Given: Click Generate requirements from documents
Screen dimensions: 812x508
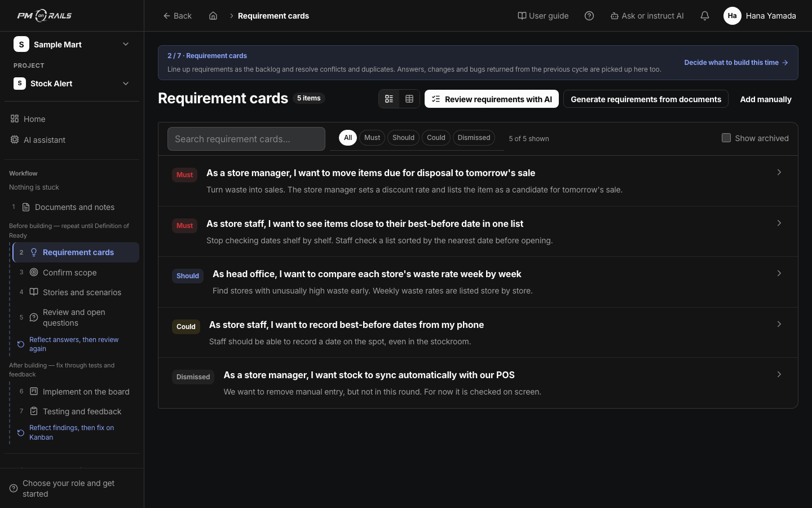Looking at the screenshot, I should click(646, 99).
